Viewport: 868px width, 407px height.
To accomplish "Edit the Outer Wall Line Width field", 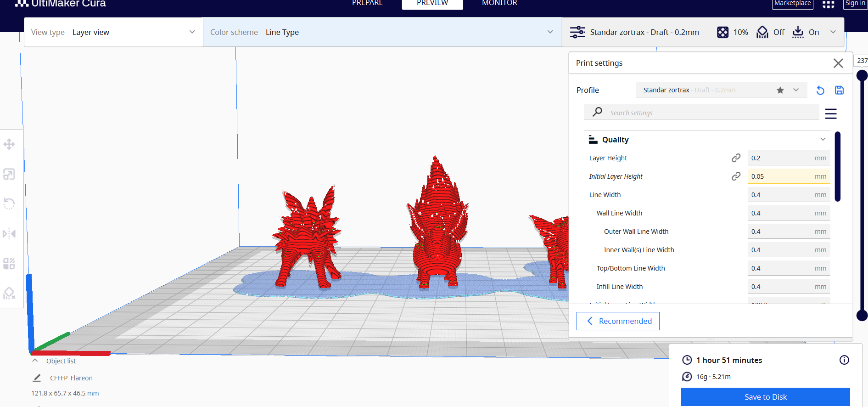I will click(x=789, y=232).
